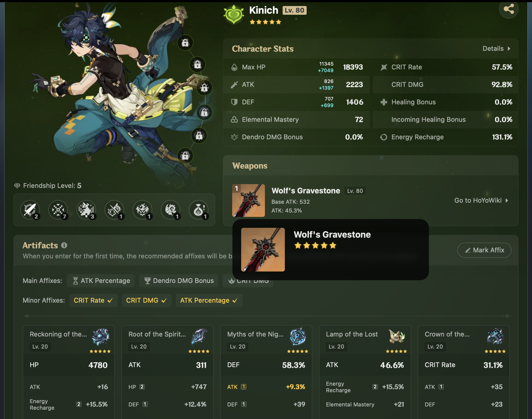Viewport: 532px width, 419px height.
Task: Toggle the CRIT Rate minor affix
Action: (x=93, y=300)
